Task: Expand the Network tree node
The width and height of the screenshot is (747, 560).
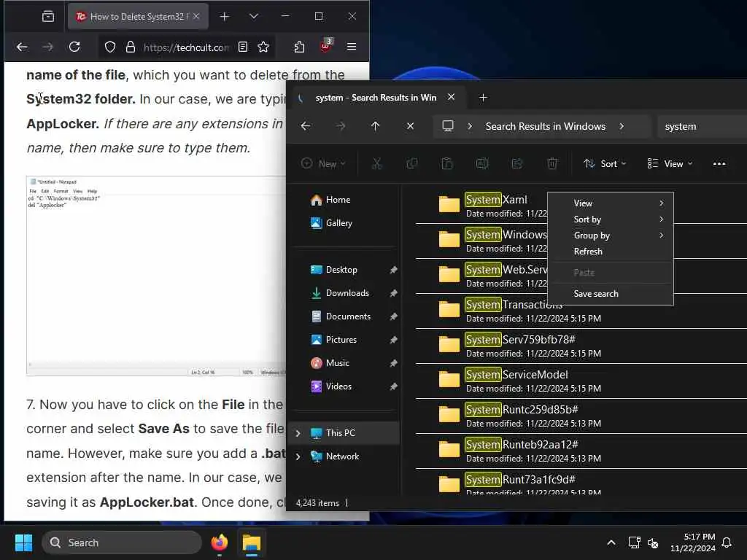Action: coord(298,456)
